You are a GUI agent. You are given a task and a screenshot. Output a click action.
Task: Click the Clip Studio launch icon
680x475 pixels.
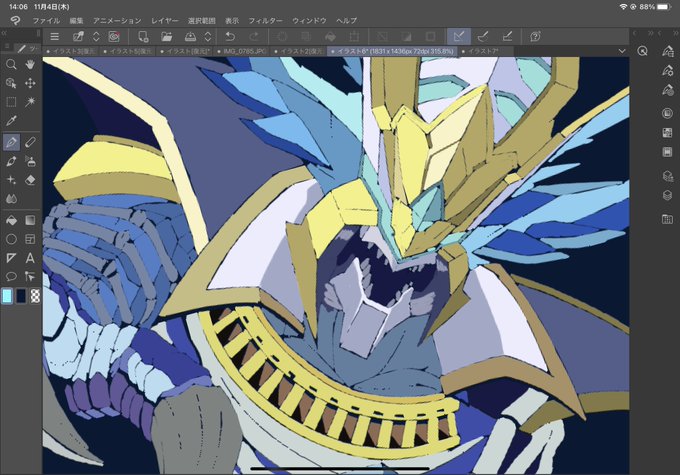[78, 37]
